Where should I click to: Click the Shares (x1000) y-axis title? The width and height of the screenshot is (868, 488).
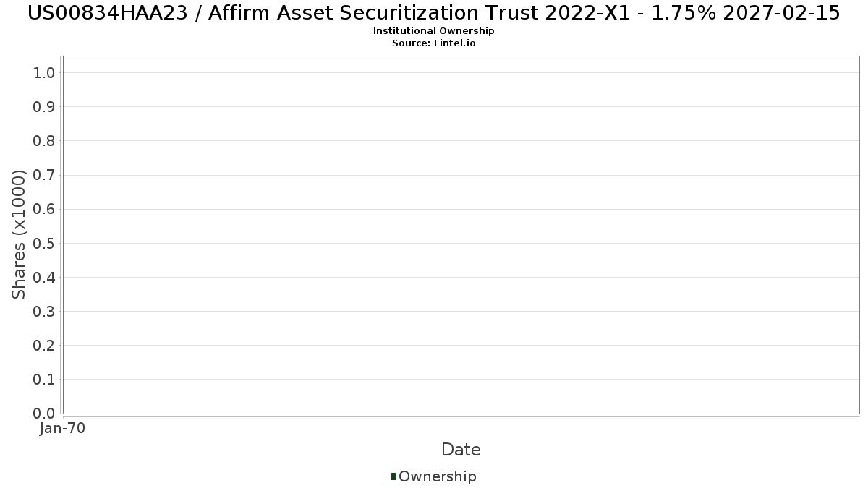click(x=20, y=234)
